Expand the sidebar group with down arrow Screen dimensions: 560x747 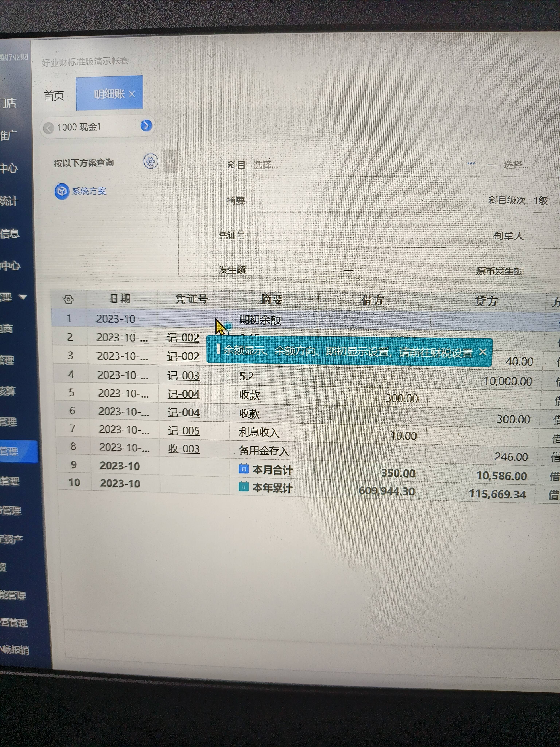[x=23, y=297]
